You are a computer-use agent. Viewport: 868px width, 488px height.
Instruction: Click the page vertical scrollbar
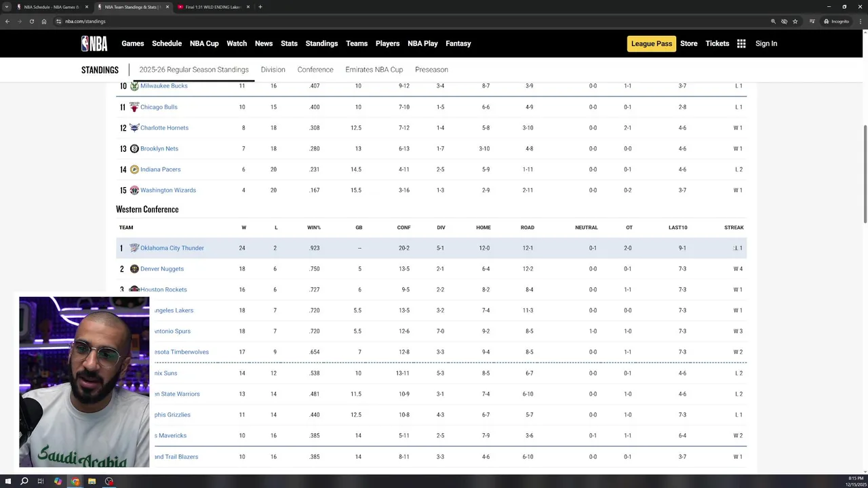pyautogui.click(x=865, y=173)
